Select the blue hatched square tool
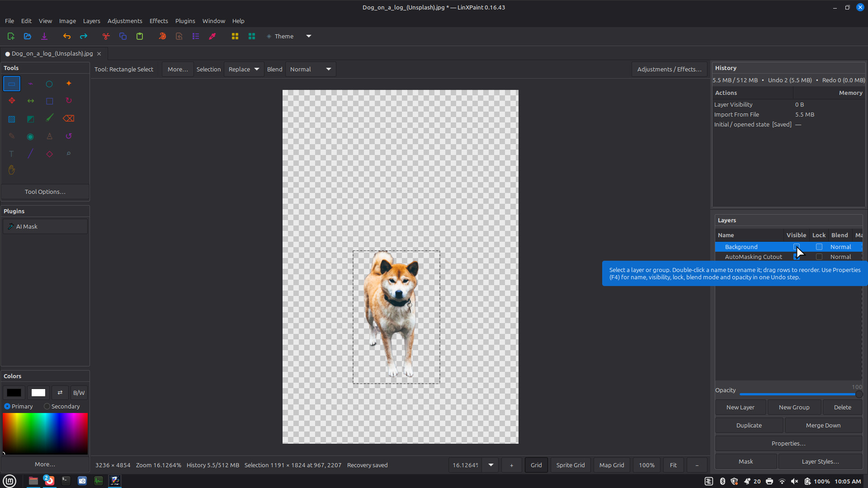Image resolution: width=868 pixels, height=488 pixels. [12, 119]
